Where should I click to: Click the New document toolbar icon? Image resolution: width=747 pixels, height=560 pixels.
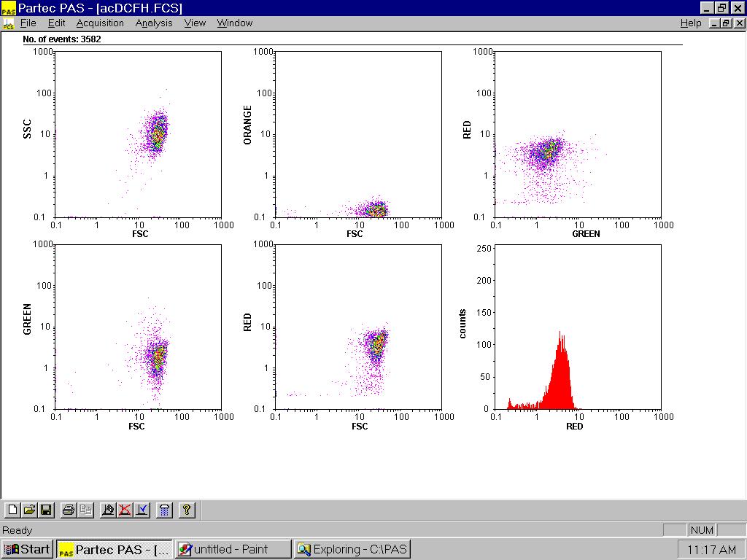[x=12, y=510]
